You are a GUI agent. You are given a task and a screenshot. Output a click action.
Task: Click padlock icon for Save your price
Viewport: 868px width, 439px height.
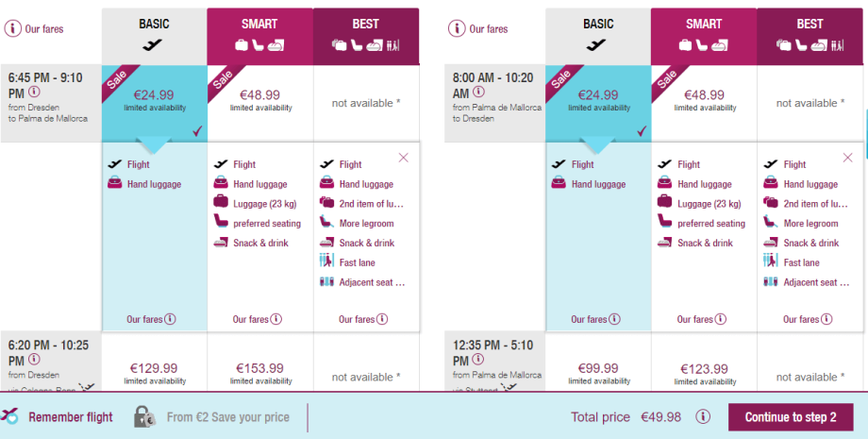(144, 416)
